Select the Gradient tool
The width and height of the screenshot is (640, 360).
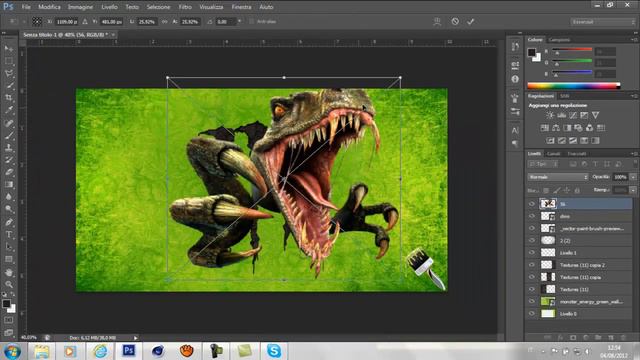coord(9,184)
